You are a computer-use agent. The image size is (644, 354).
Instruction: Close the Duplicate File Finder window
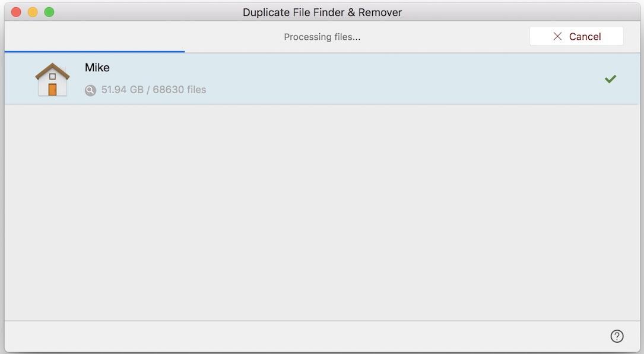[16, 12]
